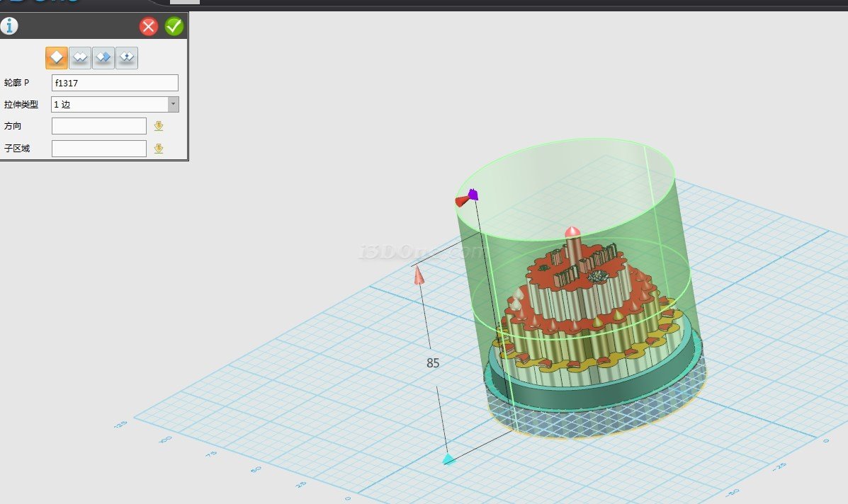This screenshot has height=504, width=848.
Task: Click the empty 方向 input field
Action: [99, 126]
